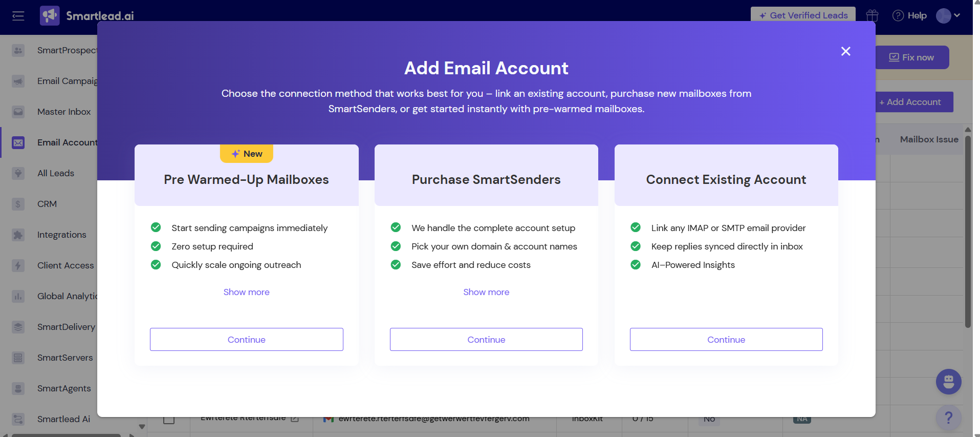Click the question mark help bubble

tap(948, 418)
